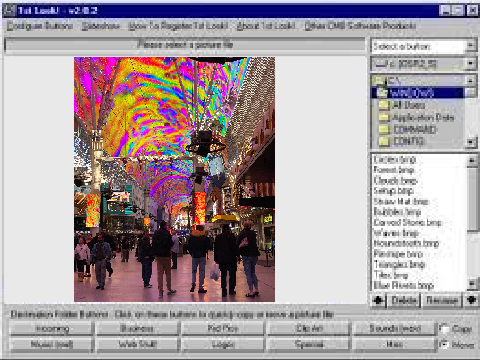Open the drive selection dropdown
Viewport: 480px width, 360px height.
point(470,63)
